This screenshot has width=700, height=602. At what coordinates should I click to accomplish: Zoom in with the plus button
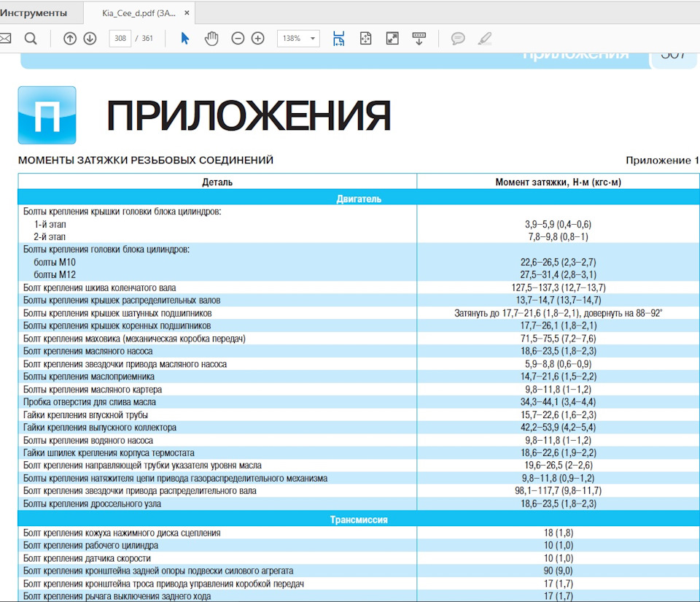(x=257, y=39)
